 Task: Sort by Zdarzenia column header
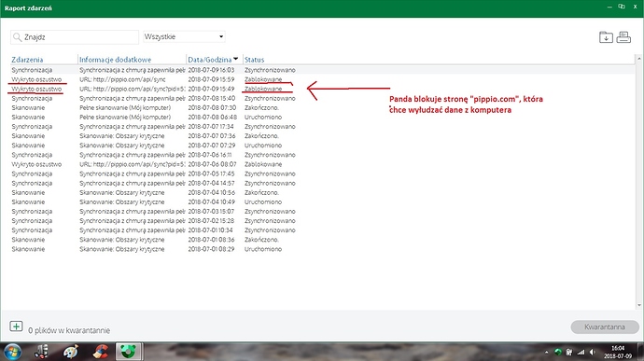(x=27, y=60)
